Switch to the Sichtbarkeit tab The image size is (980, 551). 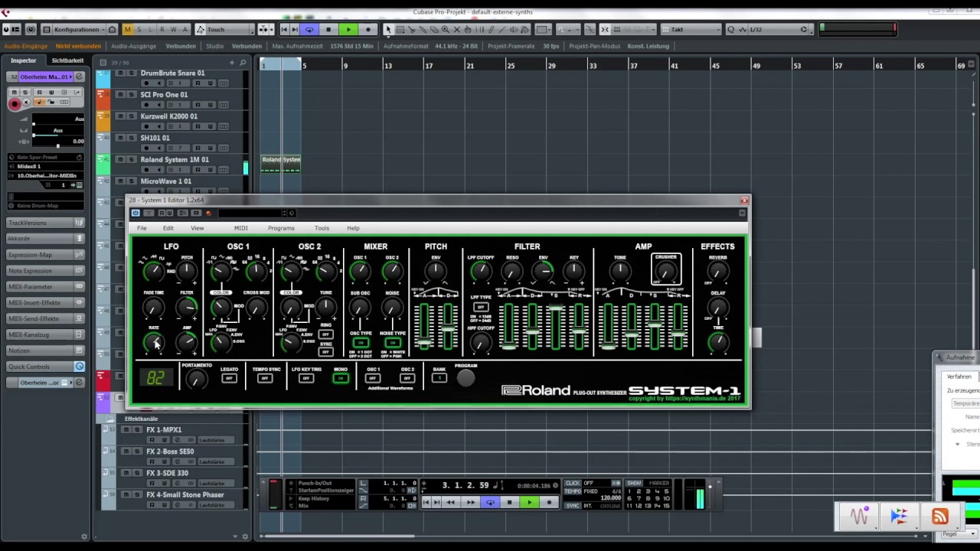[67, 60]
